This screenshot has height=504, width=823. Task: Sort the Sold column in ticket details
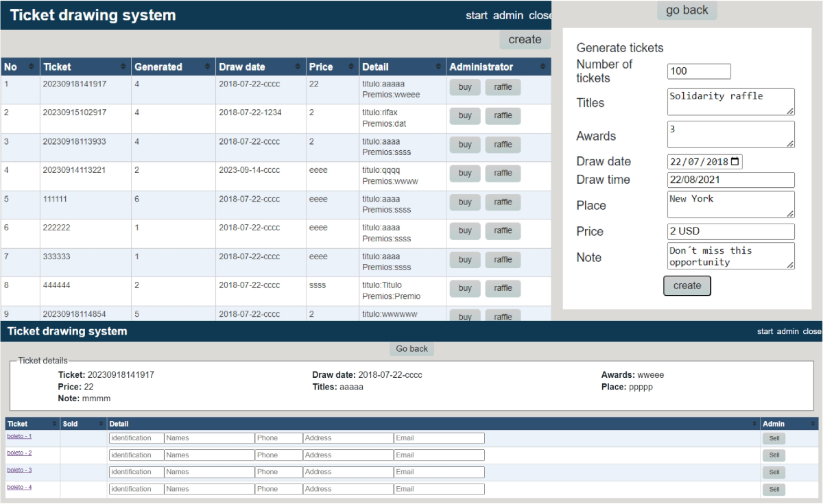(101, 424)
